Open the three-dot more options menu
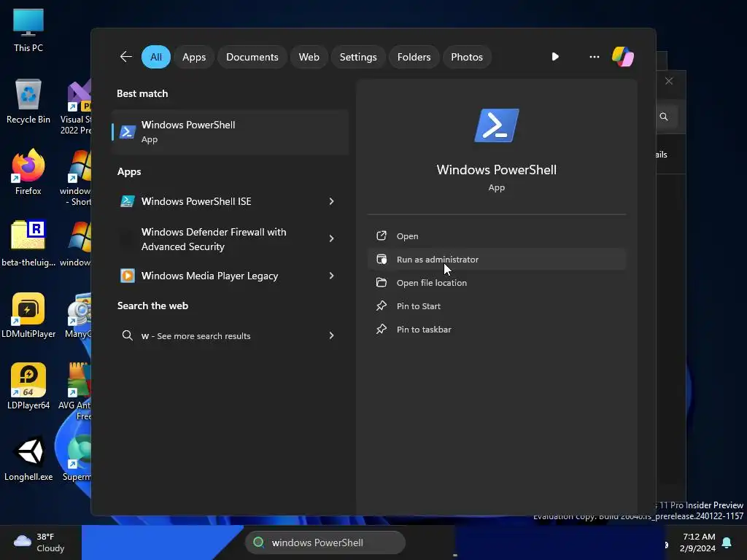 594,57
